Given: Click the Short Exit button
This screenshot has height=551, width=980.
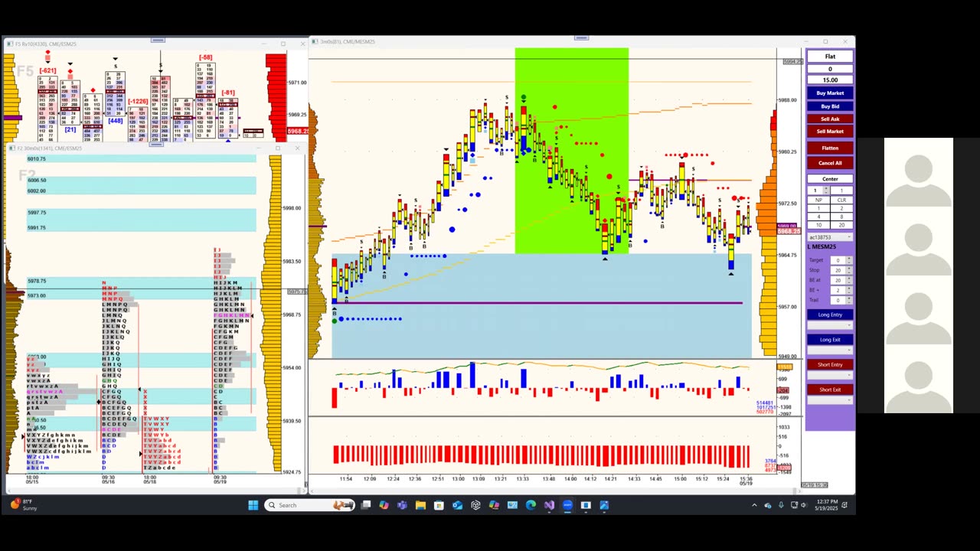Looking at the screenshot, I should [830, 390].
